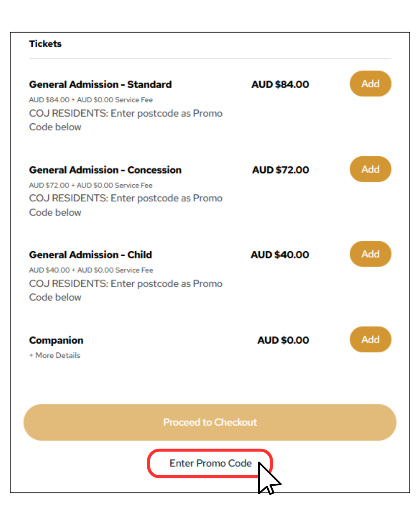
Task: Select the General Admission - Child title
Action: [90, 255]
